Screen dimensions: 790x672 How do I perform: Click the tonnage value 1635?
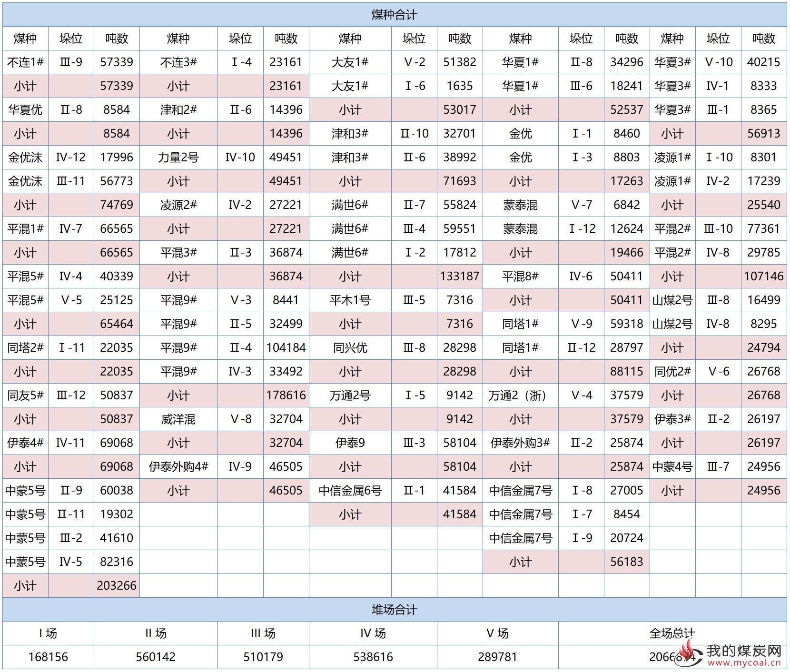click(460, 86)
